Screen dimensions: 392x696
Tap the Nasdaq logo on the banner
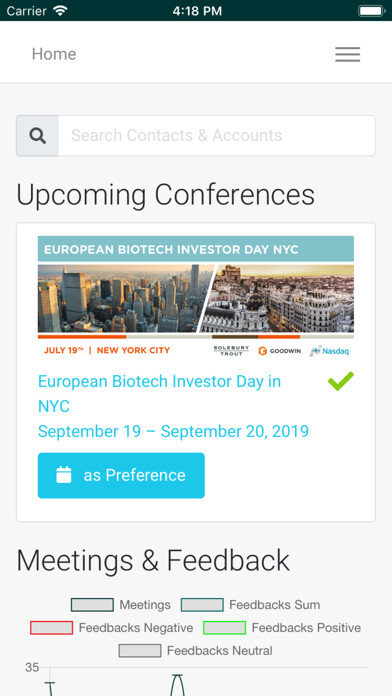click(x=329, y=351)
